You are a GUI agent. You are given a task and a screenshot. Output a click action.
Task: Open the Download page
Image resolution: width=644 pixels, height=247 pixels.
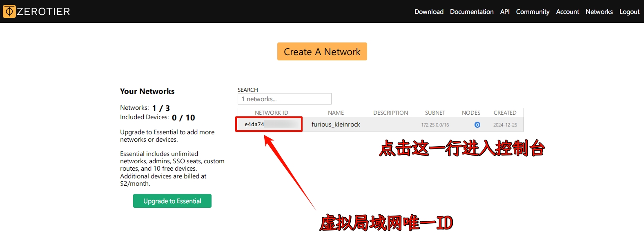429,11
